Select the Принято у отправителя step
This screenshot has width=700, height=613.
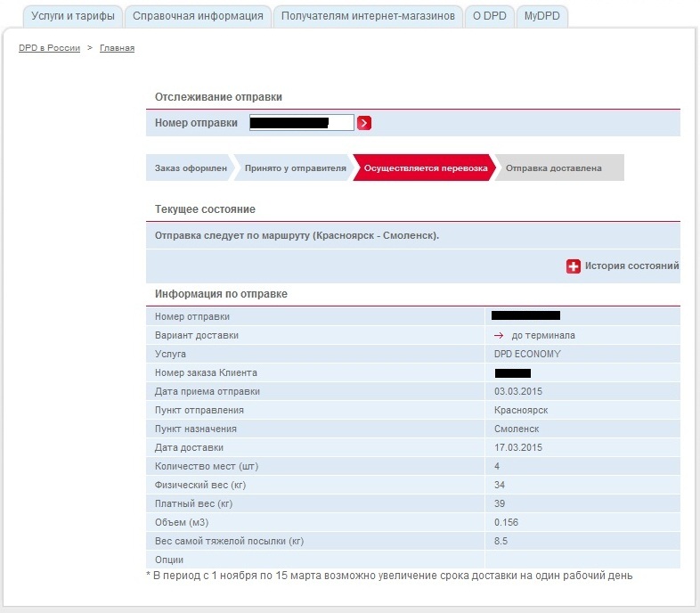[295, 168]
